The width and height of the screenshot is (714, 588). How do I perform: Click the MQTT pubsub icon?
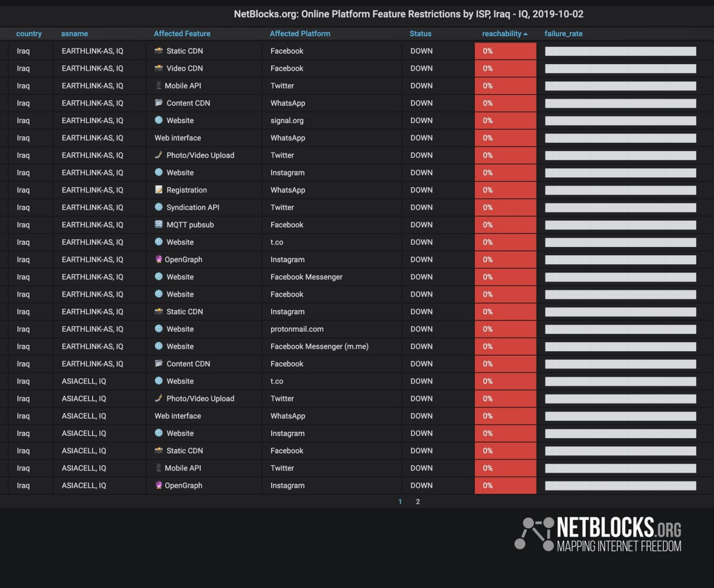click(x=159, y=225)
